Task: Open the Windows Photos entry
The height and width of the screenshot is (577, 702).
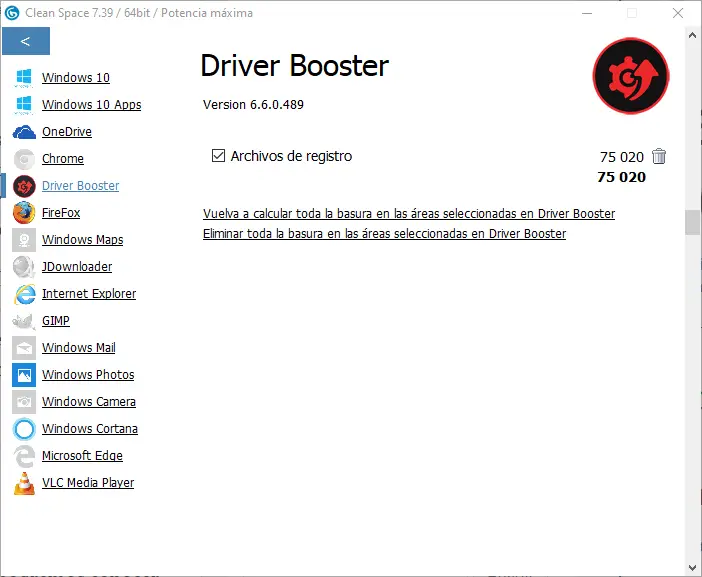Action: (88, 375)
